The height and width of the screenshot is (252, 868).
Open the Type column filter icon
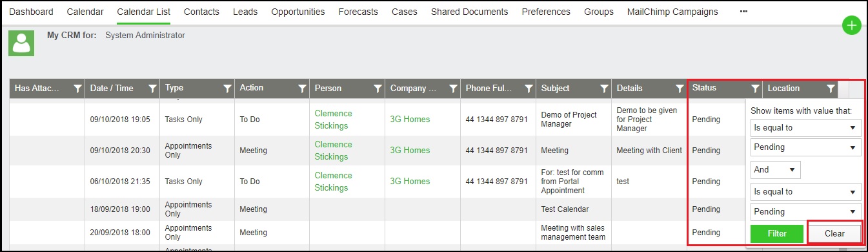pos(228,89)
